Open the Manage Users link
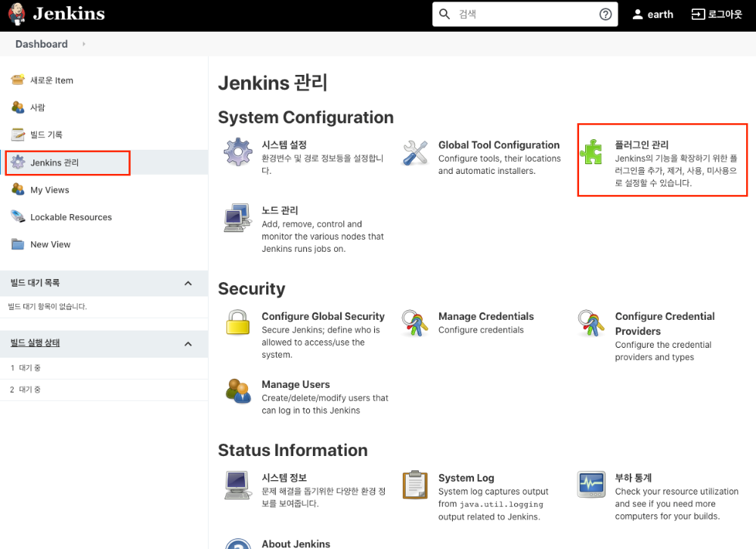Viewport: 756px width, 549px height. coord(296,384)
